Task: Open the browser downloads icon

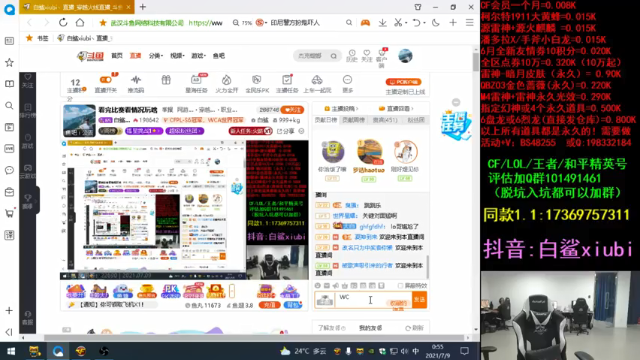Action: (x=382, y=23)
